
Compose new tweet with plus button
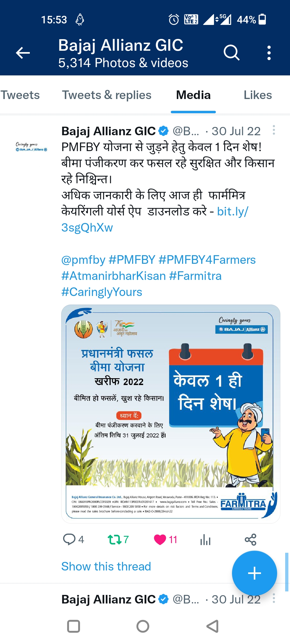(254, 573)
